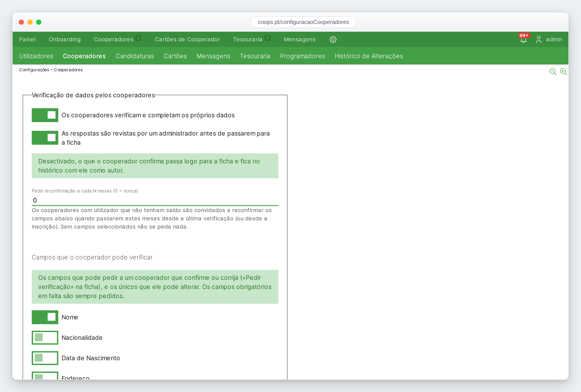Image resolution: width=581 pixels, height=392 pixels.
Task: Open the Histórico de Alterações tab
Action: click(369, 56)
